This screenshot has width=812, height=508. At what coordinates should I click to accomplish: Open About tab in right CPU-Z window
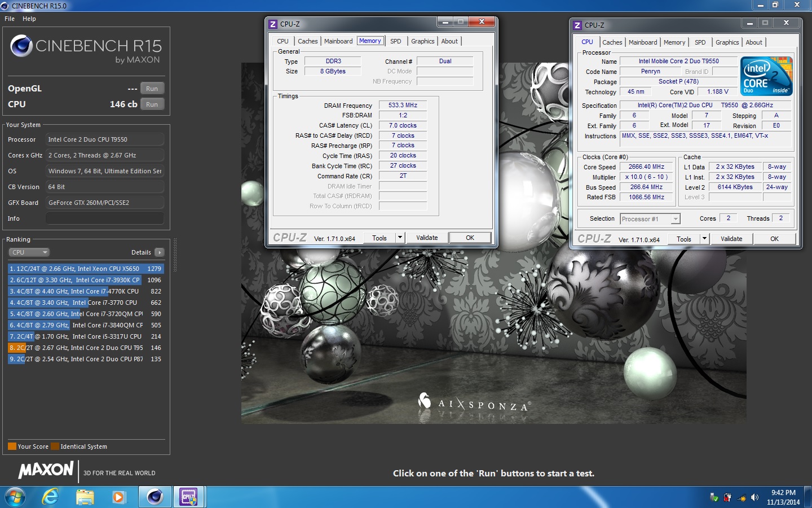pos(754,42)
